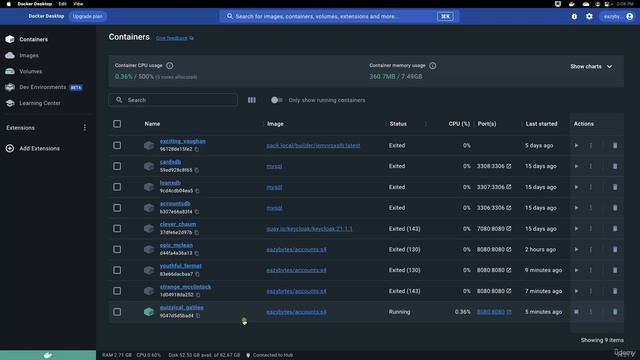Open the Extensions options menu
Viewport: 640px width, 360px height.
pos(84,128)
